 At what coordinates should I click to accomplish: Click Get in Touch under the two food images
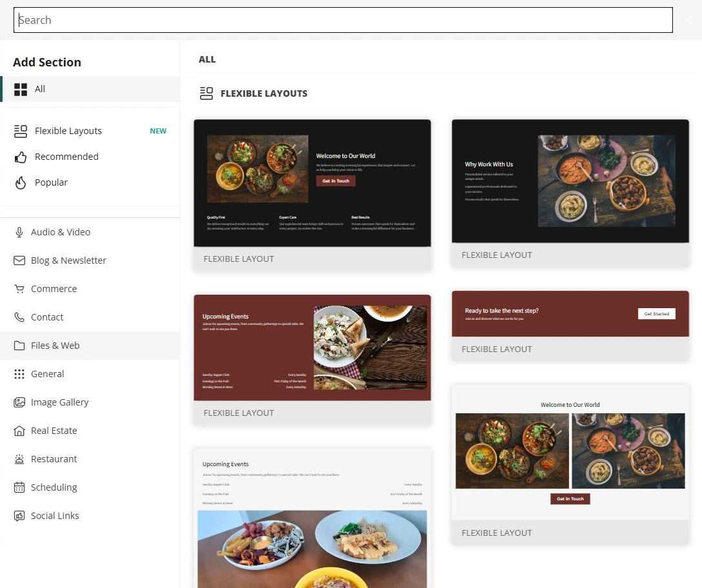pyautogui.click(x=570, y=499)
